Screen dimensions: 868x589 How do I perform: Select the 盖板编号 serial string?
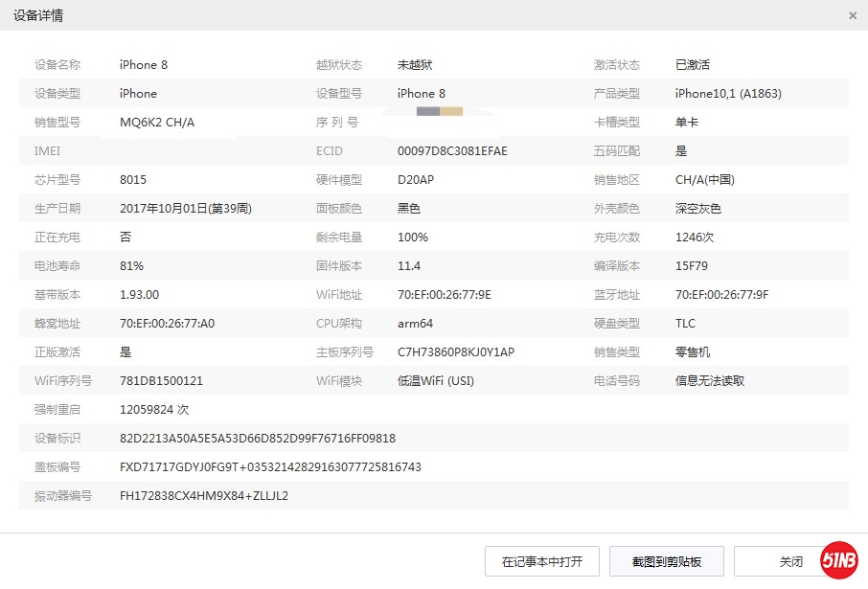(270, 467)
